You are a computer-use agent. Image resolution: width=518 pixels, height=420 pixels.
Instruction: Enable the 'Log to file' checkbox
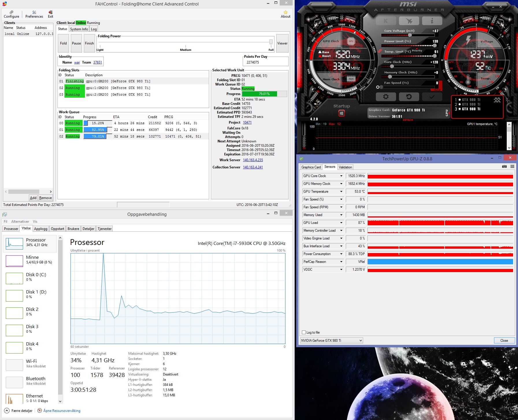tap(304, 332)
